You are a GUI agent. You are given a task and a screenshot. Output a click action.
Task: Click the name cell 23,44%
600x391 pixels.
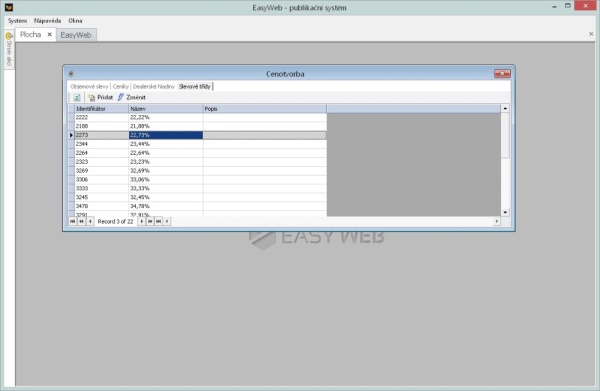(166, 144)
